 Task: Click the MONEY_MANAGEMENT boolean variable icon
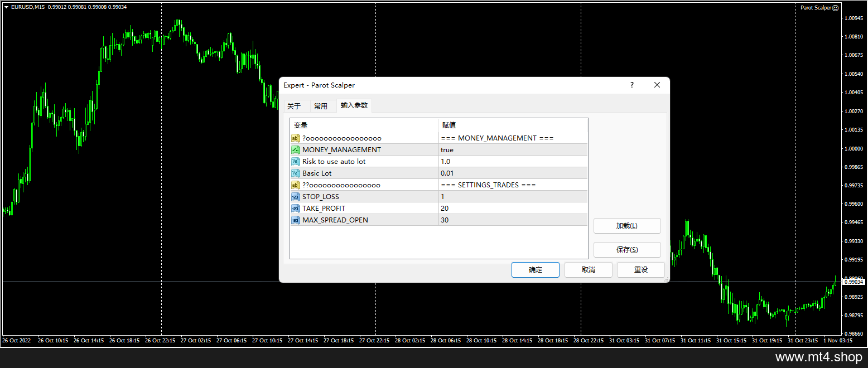pos(296,149)
